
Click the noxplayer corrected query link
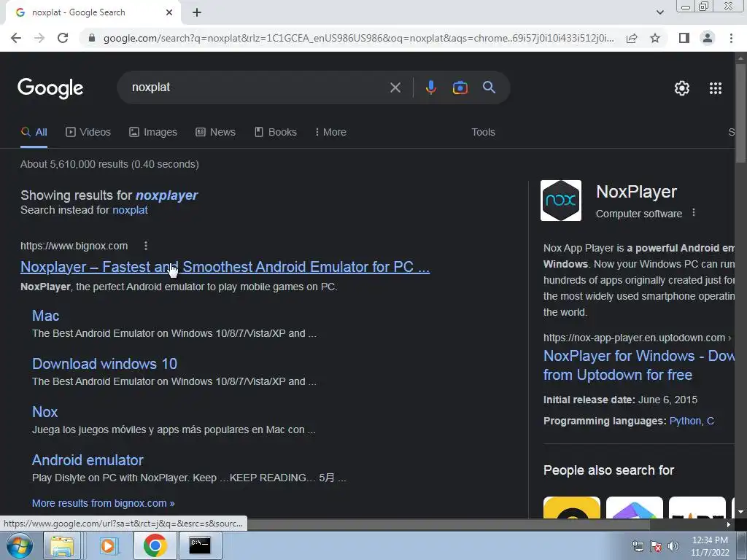pos(166,195)
